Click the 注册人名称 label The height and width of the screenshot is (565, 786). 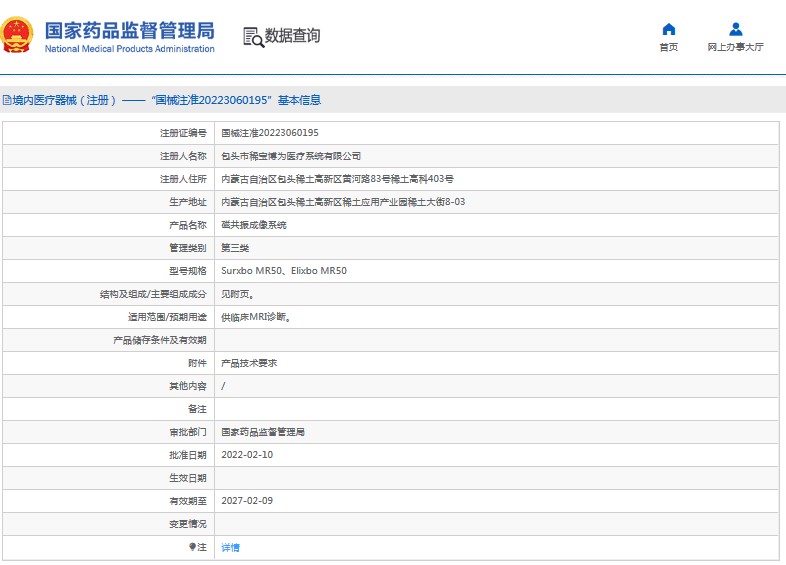coord(183,156)
